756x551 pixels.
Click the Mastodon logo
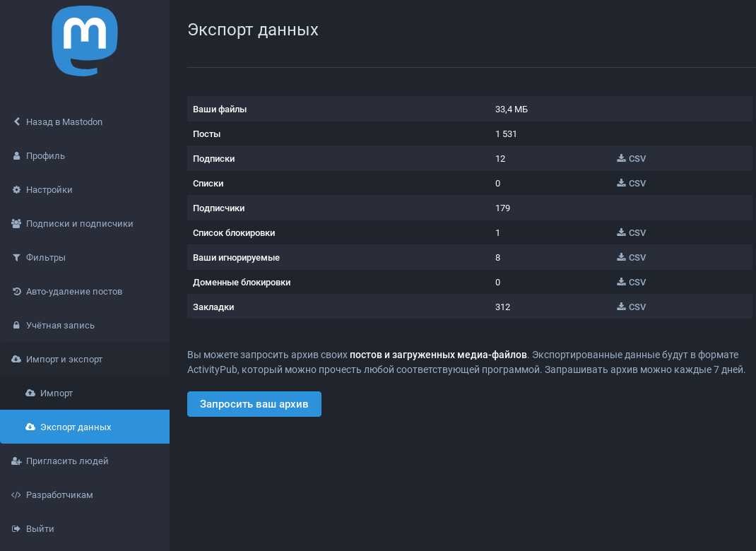tap(85, 41)
